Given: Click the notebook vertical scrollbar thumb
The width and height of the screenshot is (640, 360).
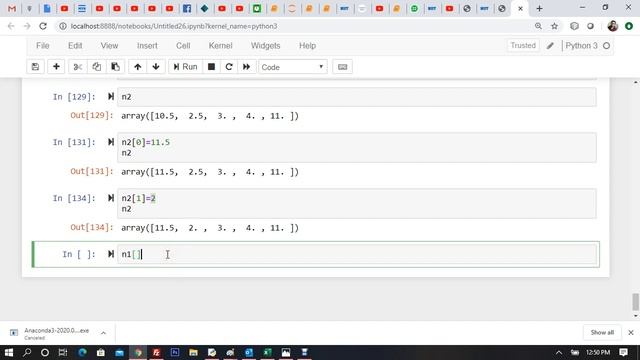Looking at the screenshot, I should (x=636, y=302).
